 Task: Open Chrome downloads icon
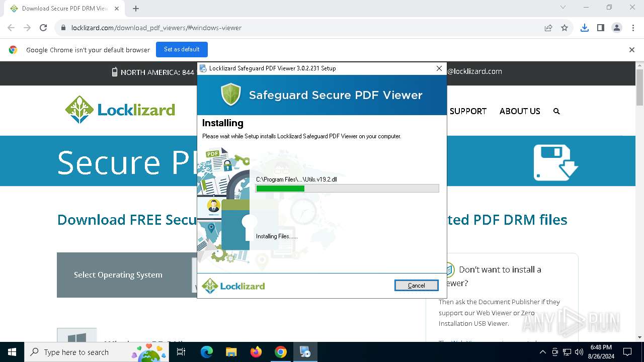click(x=585, y=28)
